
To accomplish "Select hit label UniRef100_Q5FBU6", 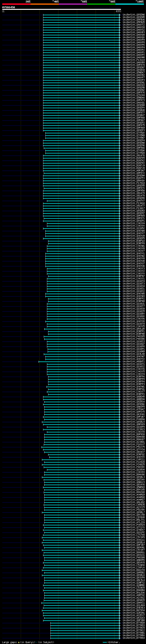I will tap(133, 20).
